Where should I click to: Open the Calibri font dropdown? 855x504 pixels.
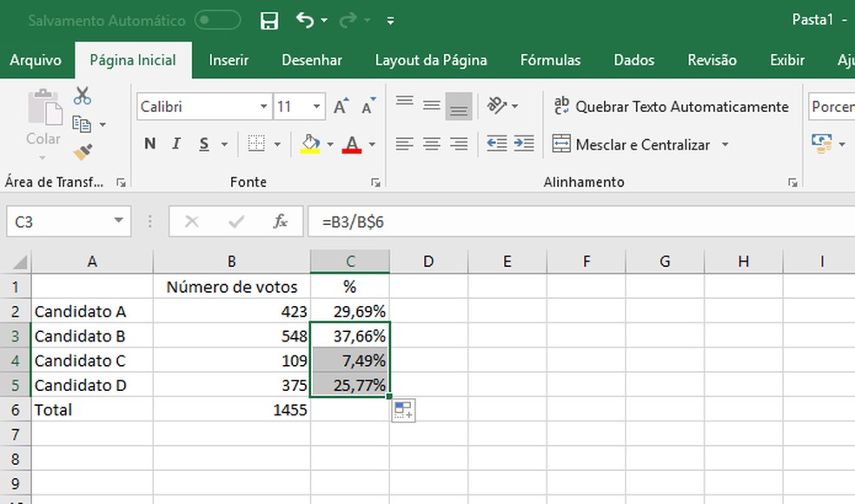265,106
